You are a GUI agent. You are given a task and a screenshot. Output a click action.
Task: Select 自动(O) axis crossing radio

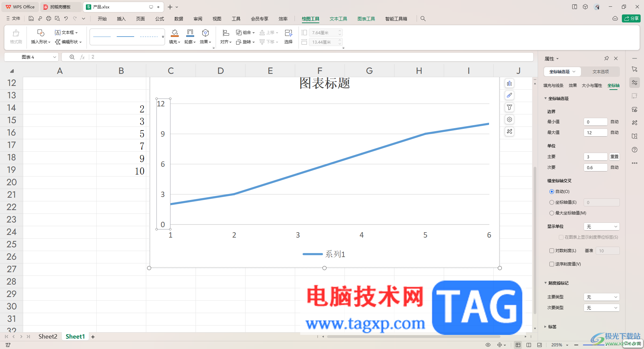click(x=552, y=192)
